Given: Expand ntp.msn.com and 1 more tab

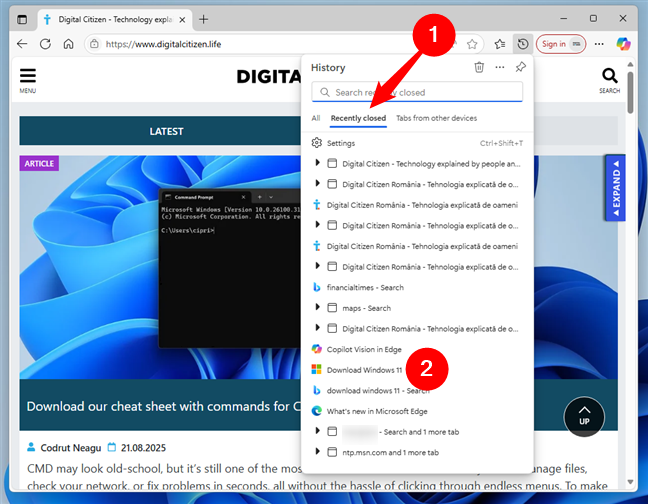Looking at the screenshot, I should (317, 451).
